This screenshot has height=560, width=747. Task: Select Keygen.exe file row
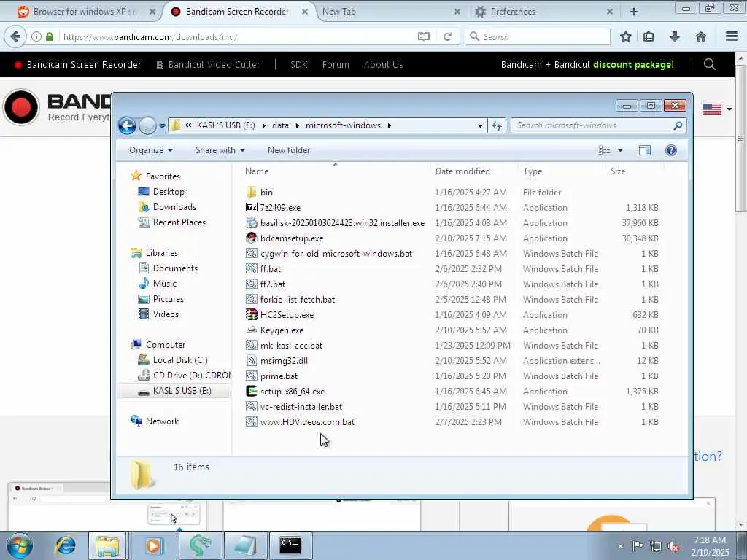pyautogui.click(x=452, y=330)
